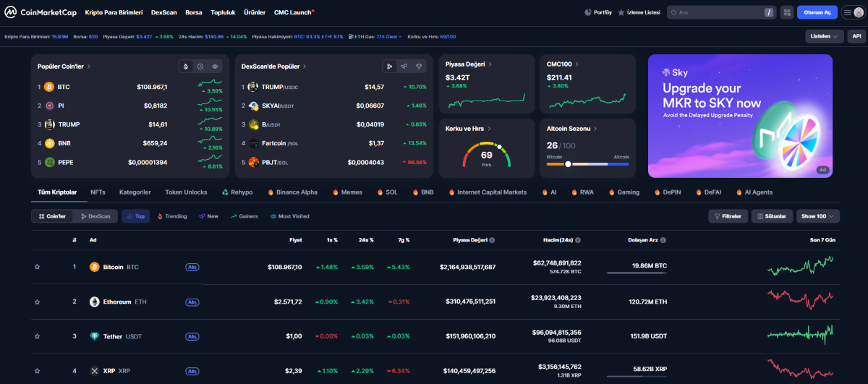Open the Borsa menu
The width and height of the screenshot is (868, 384).
click(x=194, y=12)
